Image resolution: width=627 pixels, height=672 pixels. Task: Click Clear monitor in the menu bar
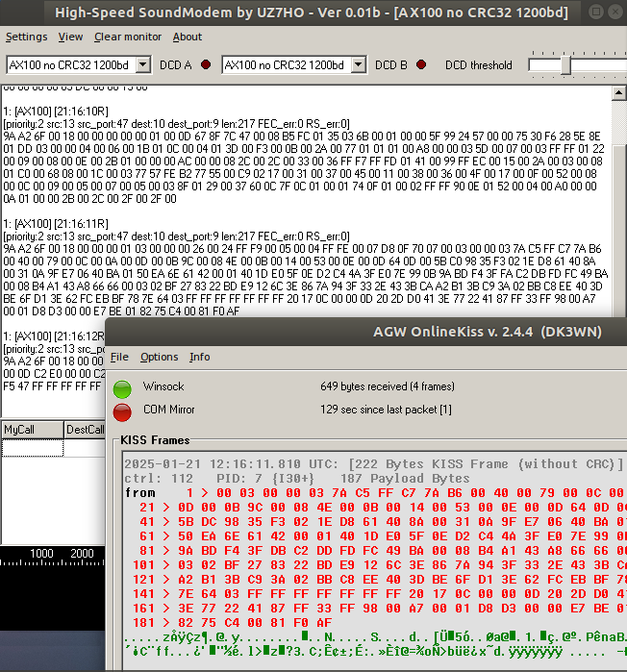coord(127,37)
